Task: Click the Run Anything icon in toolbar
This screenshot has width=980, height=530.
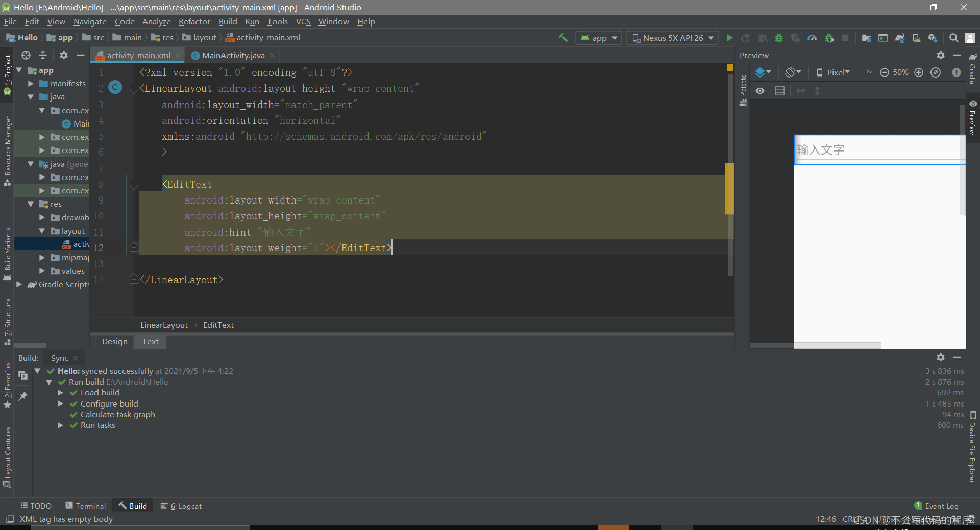Action: [883, 38]
